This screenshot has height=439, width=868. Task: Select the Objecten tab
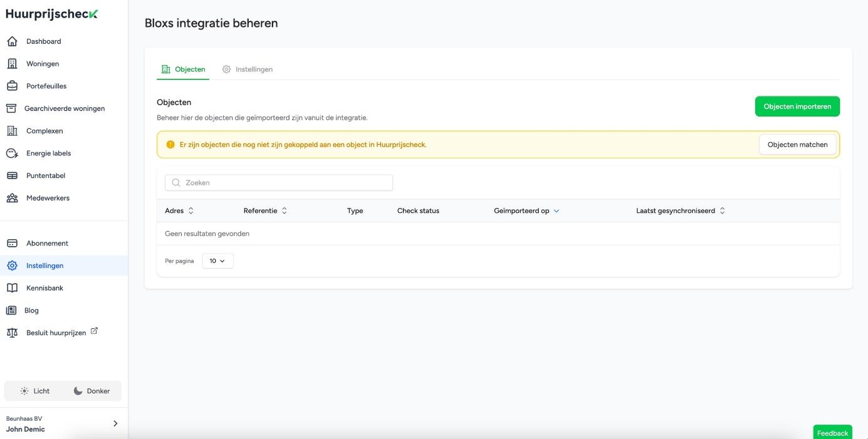tap(183, 70)
